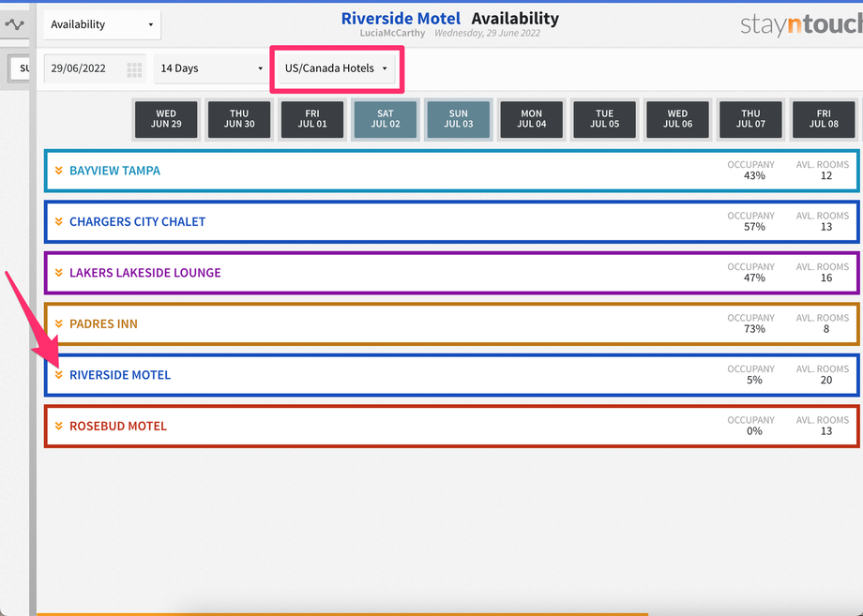The image size is (863, 616).
Task: Click Padres Inn occupancy 73%
Action: (754, 329)
